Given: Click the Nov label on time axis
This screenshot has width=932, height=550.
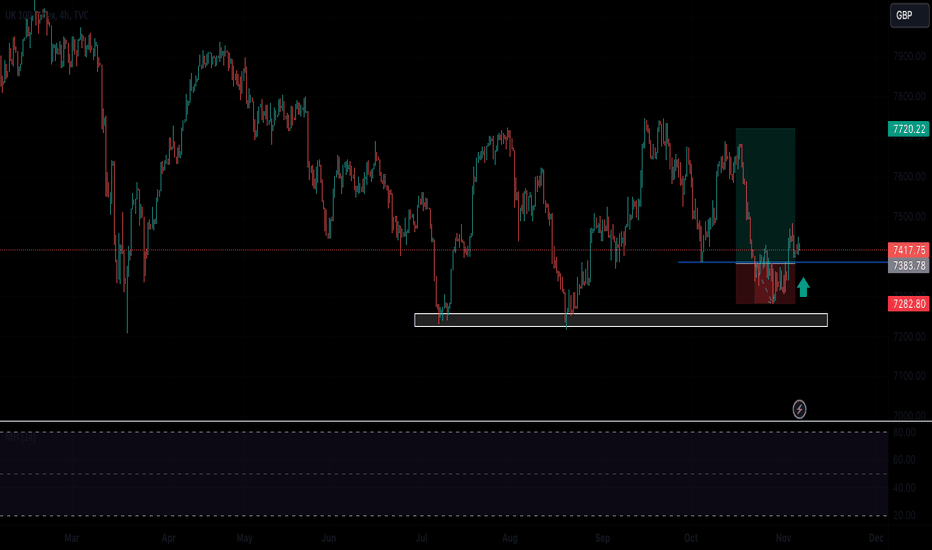Looking at the screenshot, I should [x=783, y=538].
